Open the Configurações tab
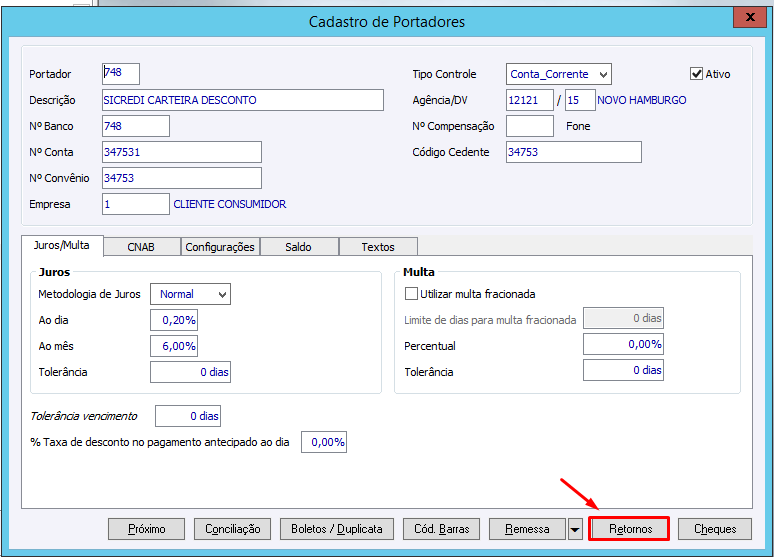 point(220,247)
